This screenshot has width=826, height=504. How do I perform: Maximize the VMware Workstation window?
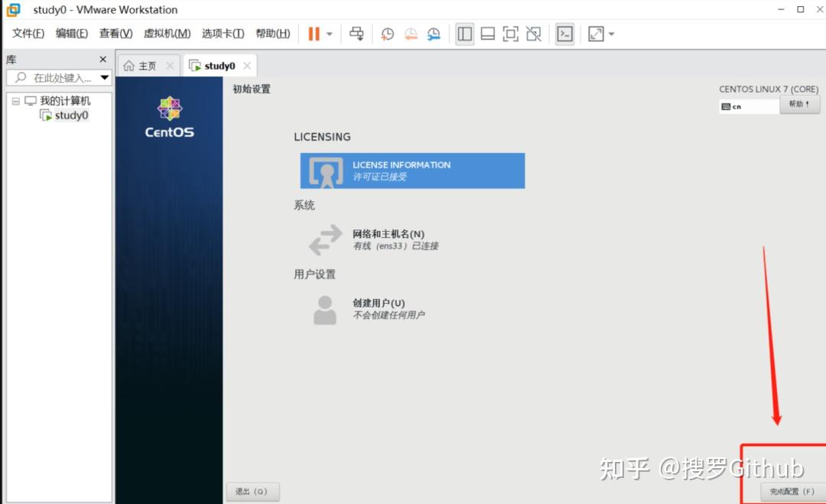click(800, 9)
